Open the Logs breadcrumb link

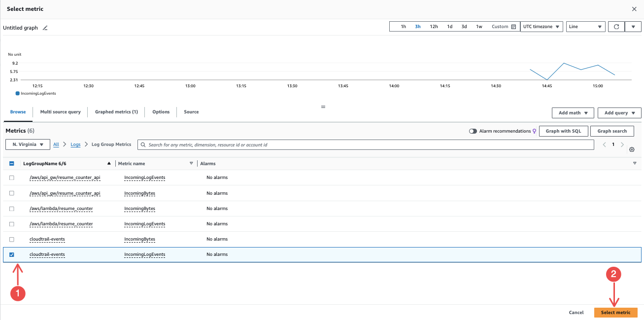75,144
